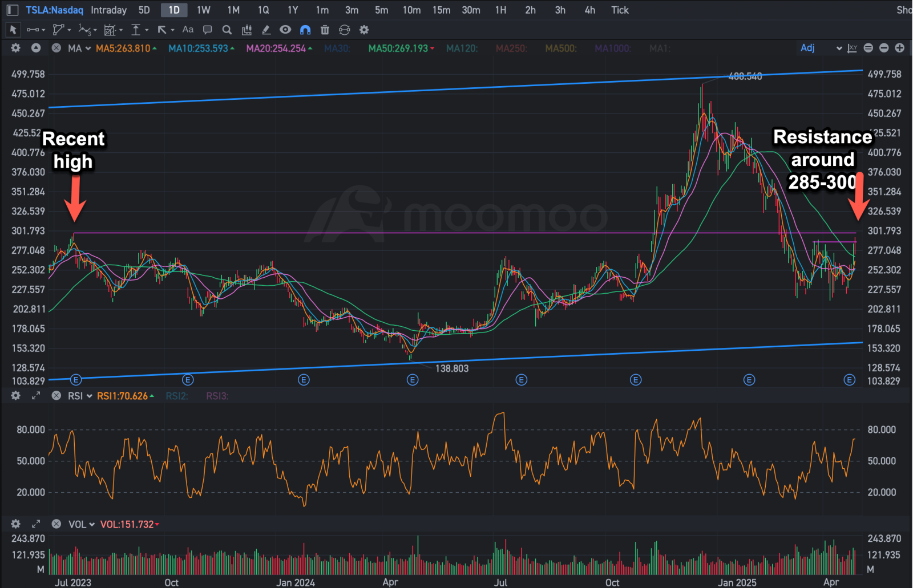
Task: Select the channel/polyline drawing tool
Action: 58,30
